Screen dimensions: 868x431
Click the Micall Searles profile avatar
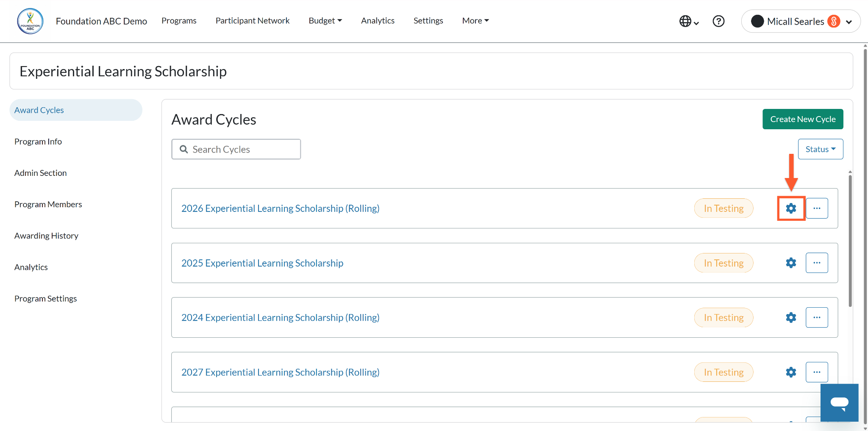pyautogui.click(x=757, y=21)
